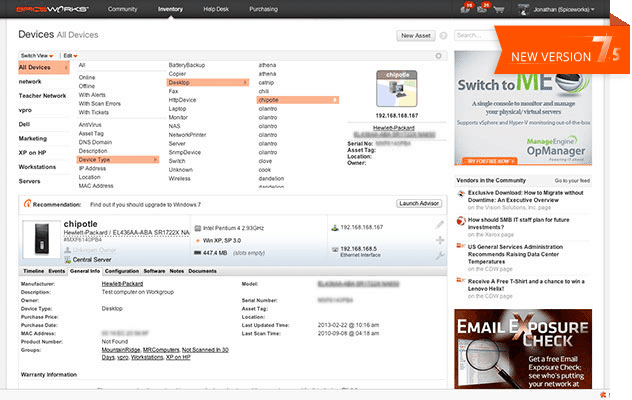Select the Laptop device type
Screen dimensions: 632x400
[x=177, y=109]
